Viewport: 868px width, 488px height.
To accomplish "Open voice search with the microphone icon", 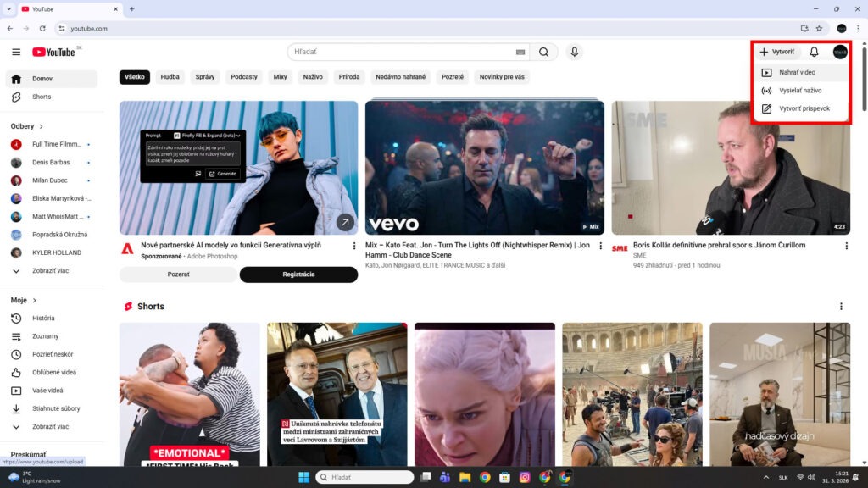I will pos(574,52).
